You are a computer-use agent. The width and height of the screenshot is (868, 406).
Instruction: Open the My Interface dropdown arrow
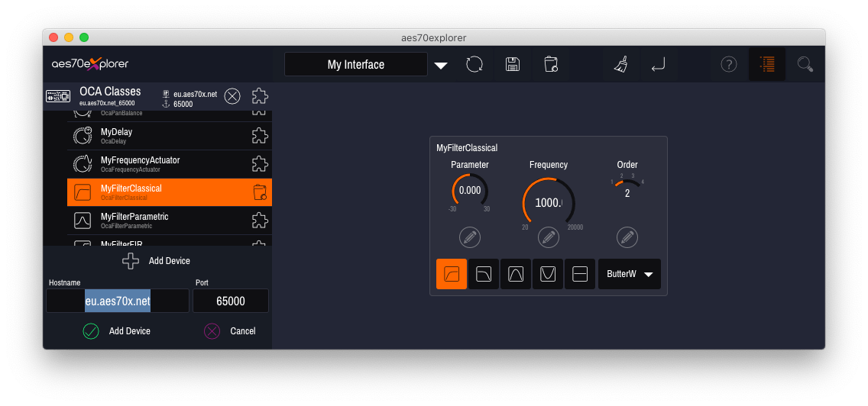point(441,66)
